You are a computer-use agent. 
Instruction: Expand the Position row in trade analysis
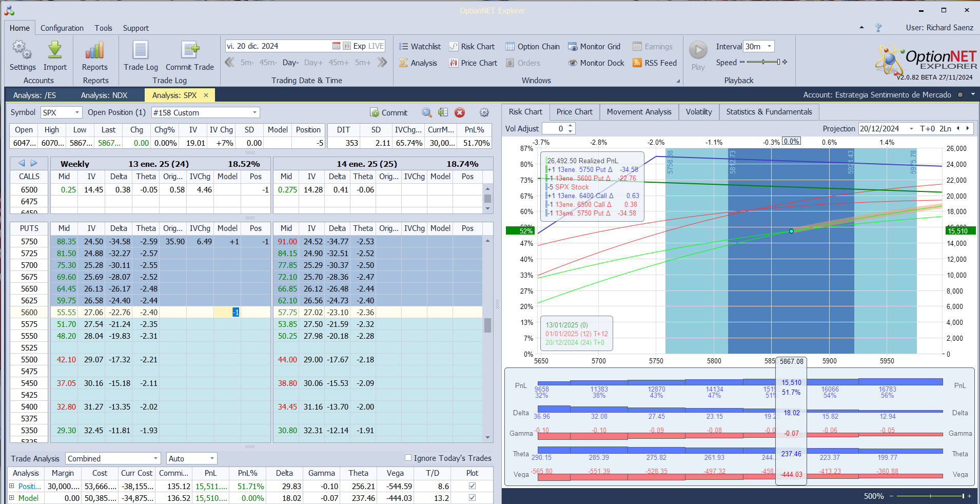coord(12,486)
